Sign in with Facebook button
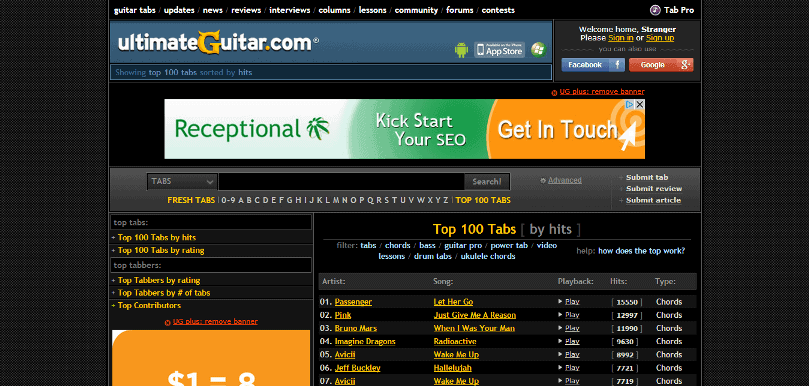The height and width of the screenshot is (386, 809). [x=593, y=65]
